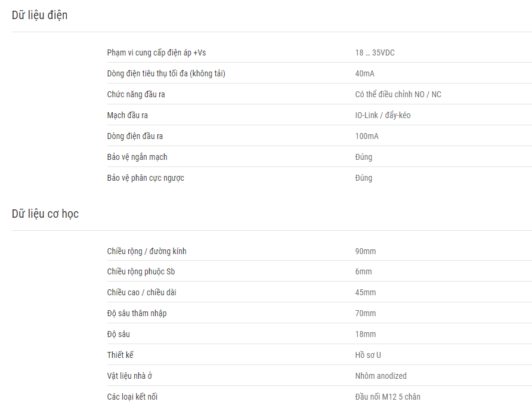Click the '90mm' width value

(x=366, y=251)
